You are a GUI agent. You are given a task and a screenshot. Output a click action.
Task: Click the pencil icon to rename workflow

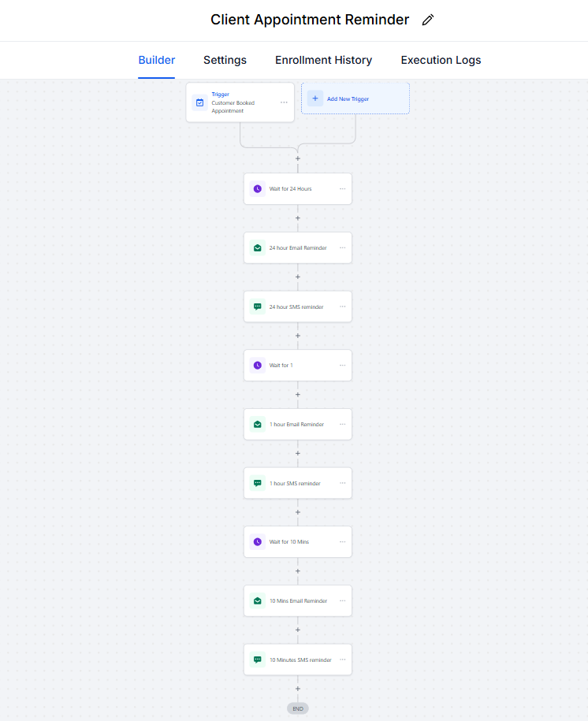pos(428,20)
